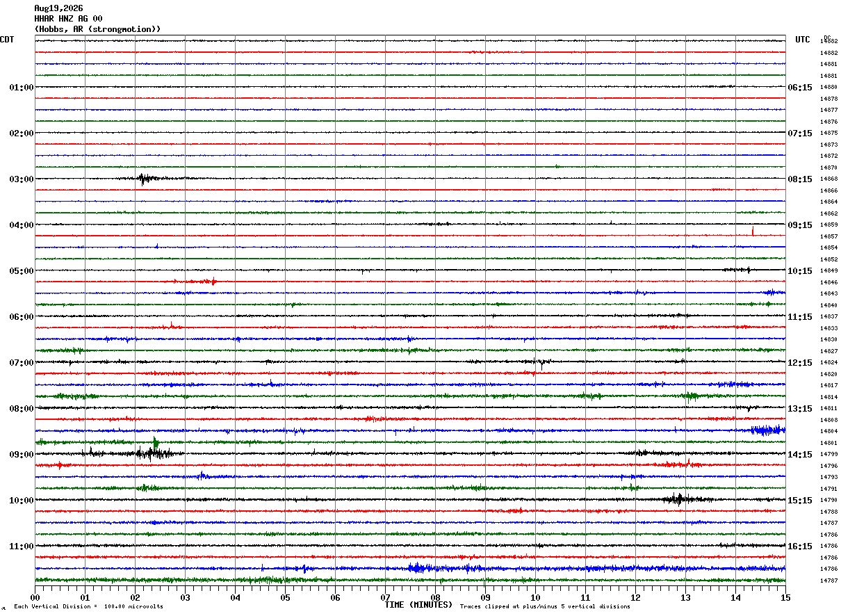Select the 03:00 CDT time label
Screen dimensions: 841x616
(21, 179)
